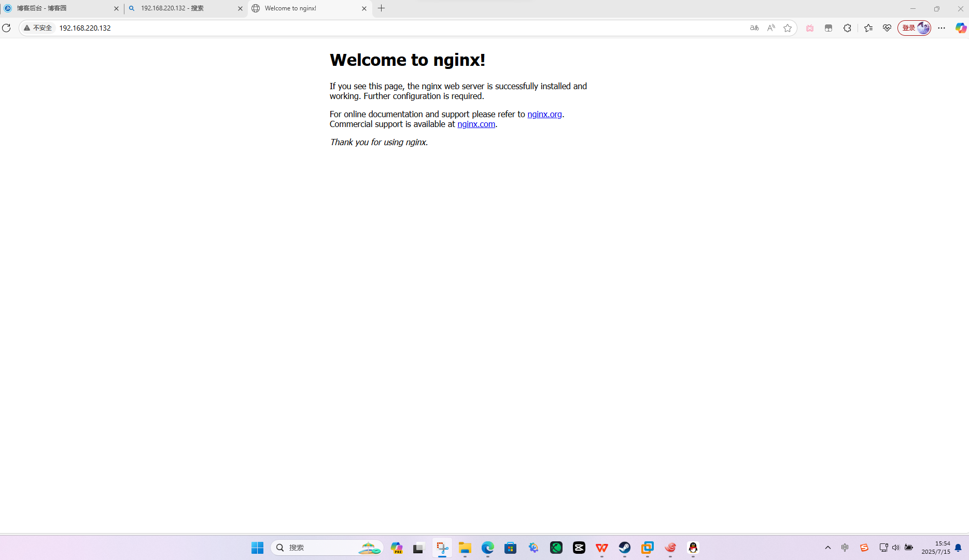This screenshot has width=969, height=560.
Task: Open the Extensions puzzle icon
Action: point(847,28)
